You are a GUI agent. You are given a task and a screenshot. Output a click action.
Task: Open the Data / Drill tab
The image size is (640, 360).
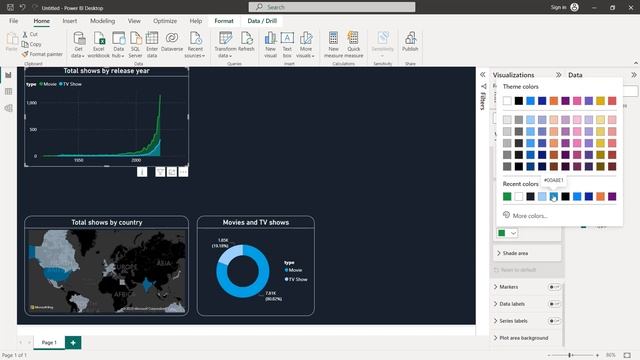click(x=262, y=21)
